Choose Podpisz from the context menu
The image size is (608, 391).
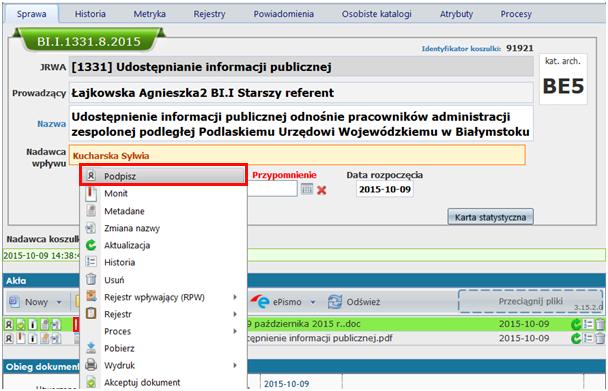(x=163, y=176)
